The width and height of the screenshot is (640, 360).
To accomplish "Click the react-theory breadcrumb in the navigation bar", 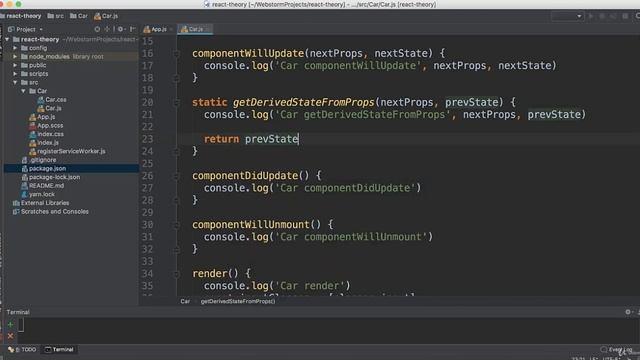I will pyautogui.click(x=21, y=16).
